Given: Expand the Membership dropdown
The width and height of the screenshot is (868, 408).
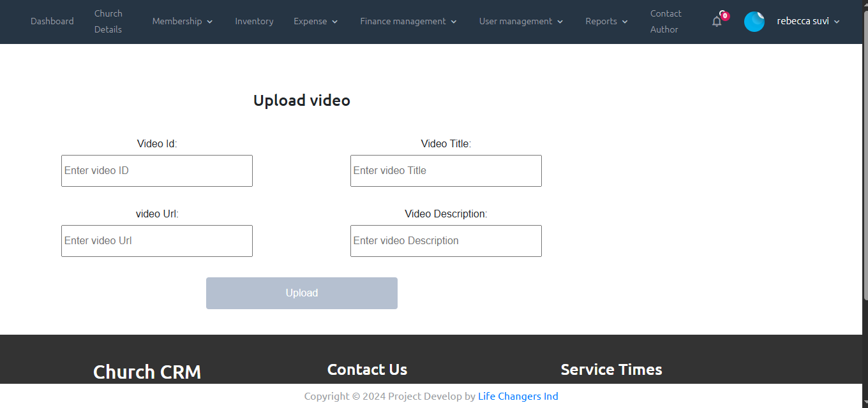Looking at the screenshot, I should tap(182, 21).
